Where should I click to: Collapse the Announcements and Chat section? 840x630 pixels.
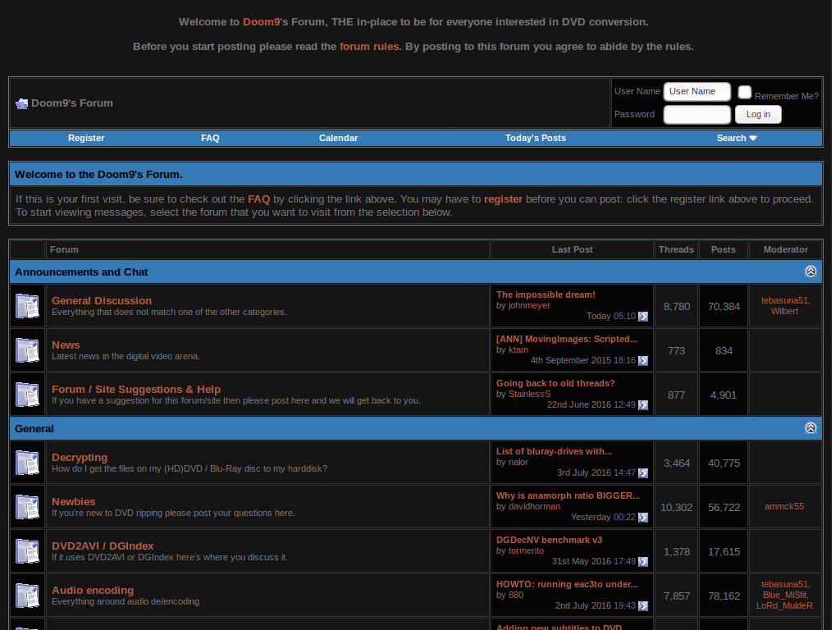[x=810, y=271]
